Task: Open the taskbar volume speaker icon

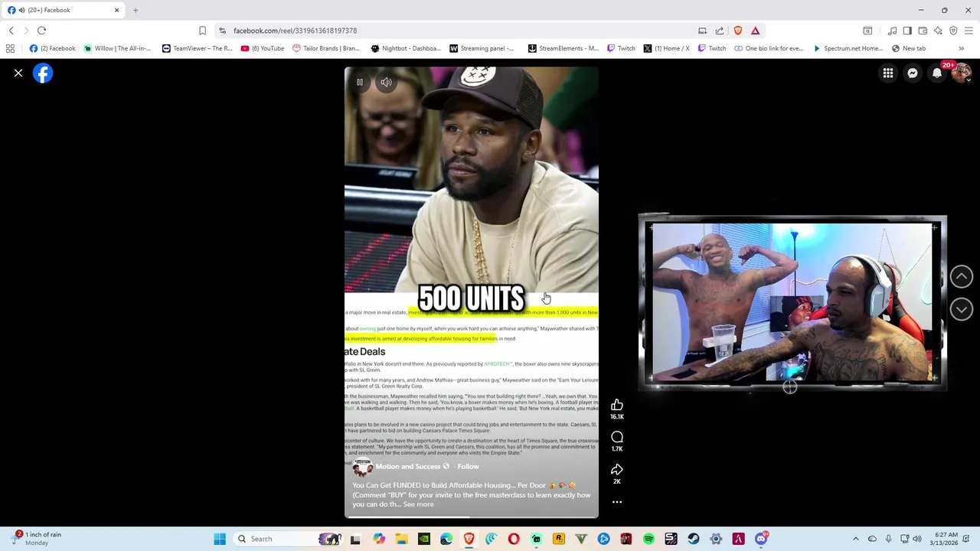Action: (917, 539)
